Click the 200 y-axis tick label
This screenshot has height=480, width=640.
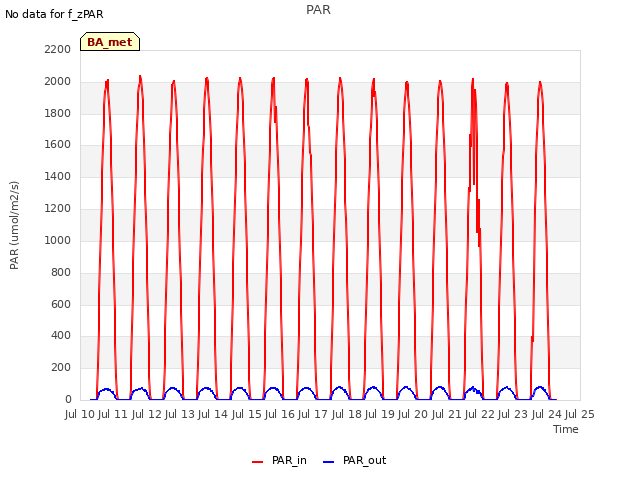click(x=61, y=367)
